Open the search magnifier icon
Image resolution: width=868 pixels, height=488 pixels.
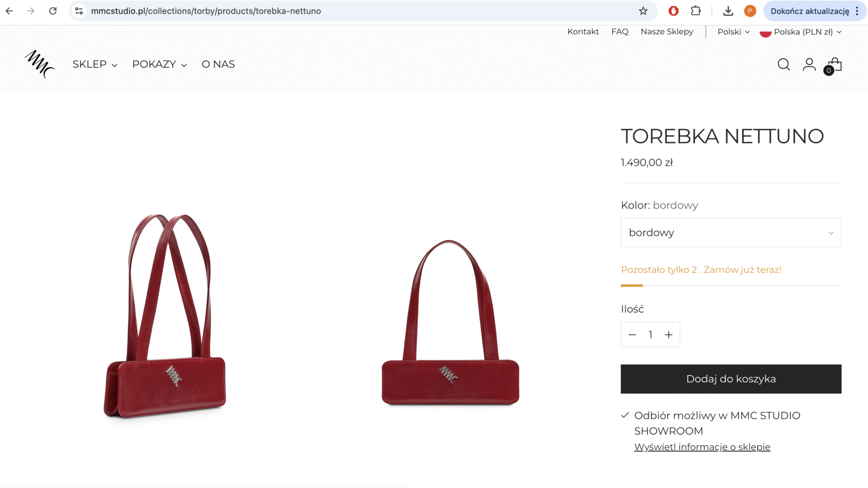783,65
